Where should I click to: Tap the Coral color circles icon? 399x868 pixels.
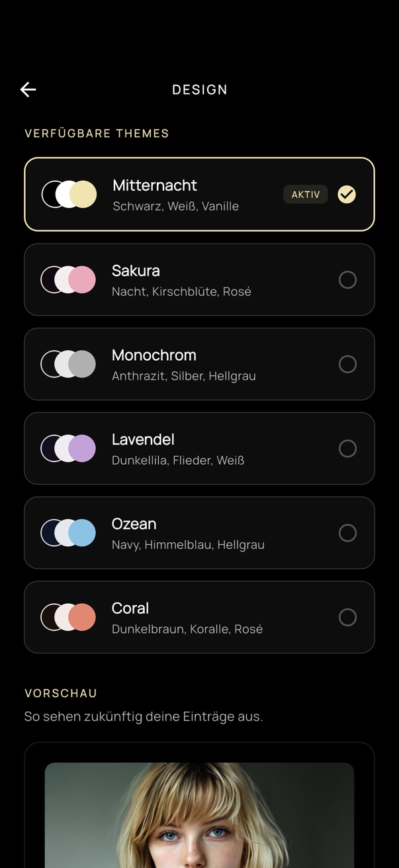click(68, 617)
